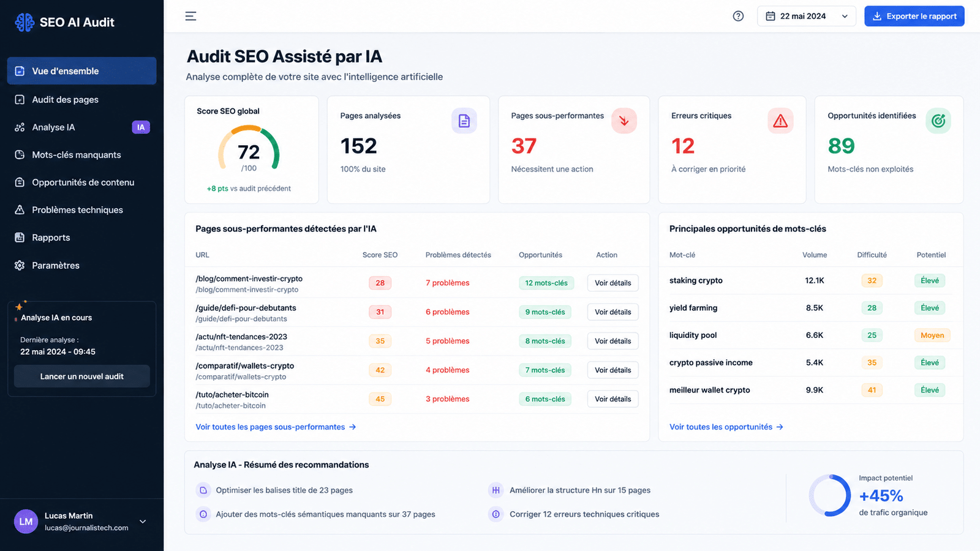This screenshot has height=551, width=980.
Task: Click staking crypto keyword row
Action: pos(810,280)
